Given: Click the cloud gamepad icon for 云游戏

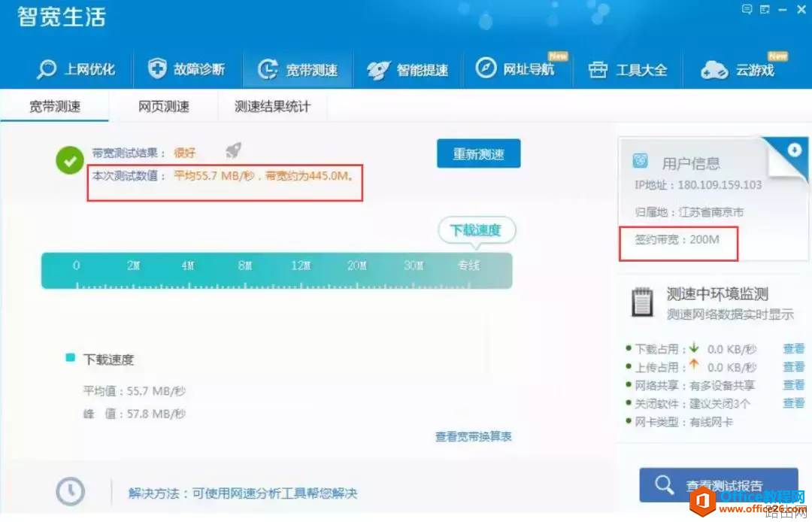Looking at the screenshot, I should coord(714,70).
